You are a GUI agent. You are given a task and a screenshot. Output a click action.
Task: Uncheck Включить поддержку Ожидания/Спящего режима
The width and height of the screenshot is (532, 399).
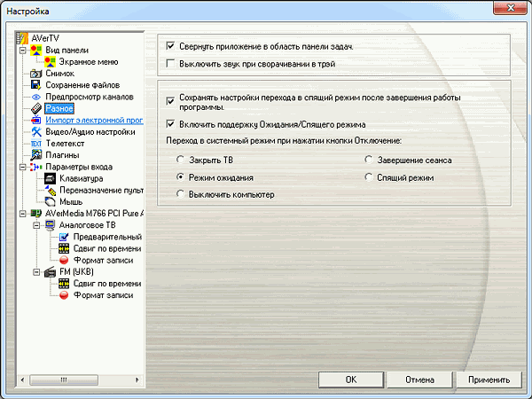pyautogui.click(x=171, y=124)
